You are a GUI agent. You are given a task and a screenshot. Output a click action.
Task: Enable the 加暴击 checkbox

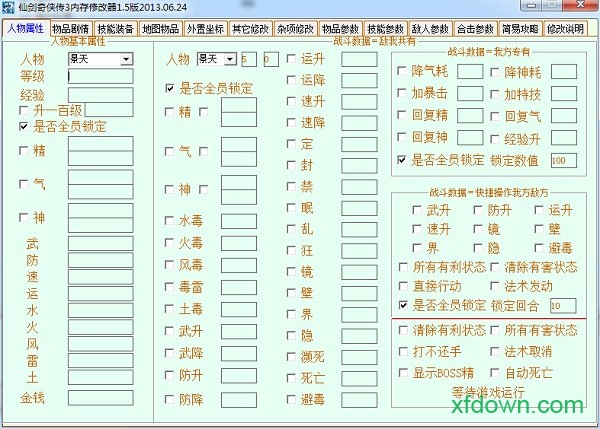[402, 93]
